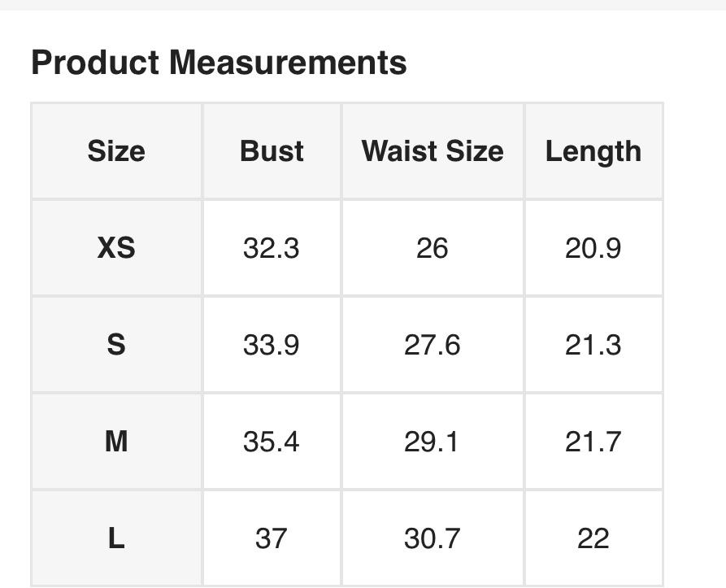Click the XS length value 20.9
The height and width of the screenshot is (588, 726).
pyautogui.click(x=593, y=248)
